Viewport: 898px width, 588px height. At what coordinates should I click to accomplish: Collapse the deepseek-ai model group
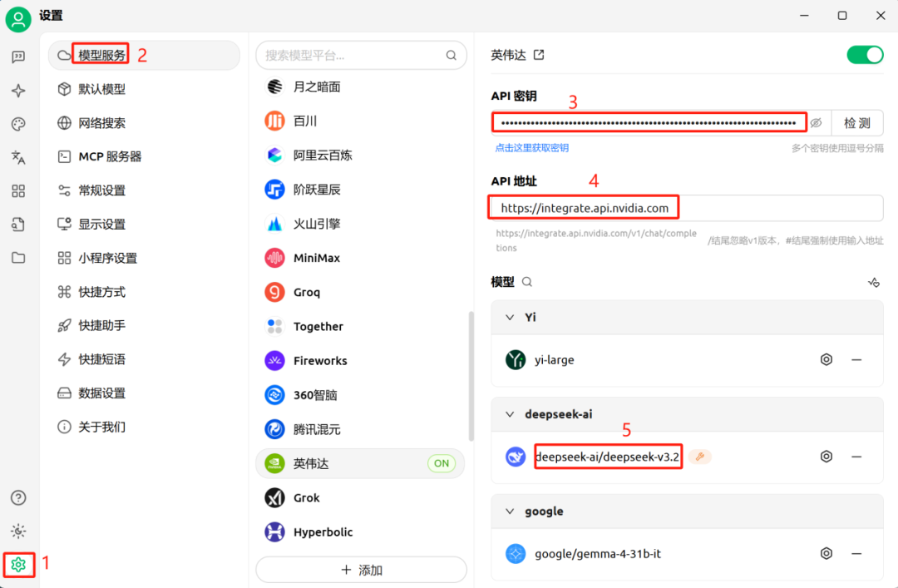pos(510,414)
